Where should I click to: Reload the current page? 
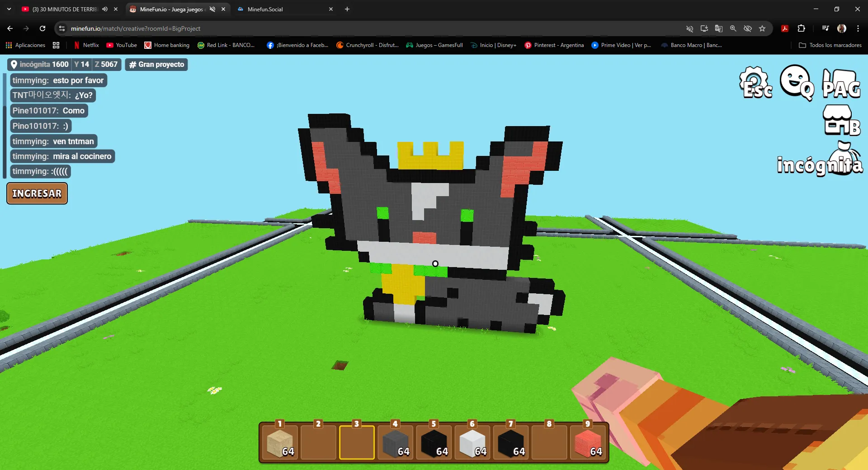coord(42,28)
